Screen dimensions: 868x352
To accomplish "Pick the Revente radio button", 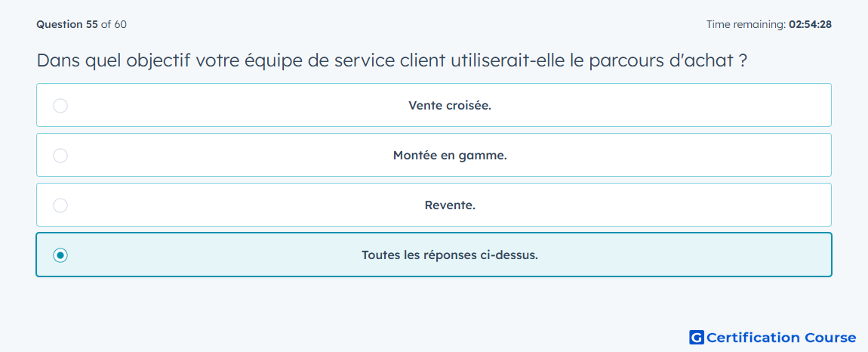I will (x=60, y=205).
